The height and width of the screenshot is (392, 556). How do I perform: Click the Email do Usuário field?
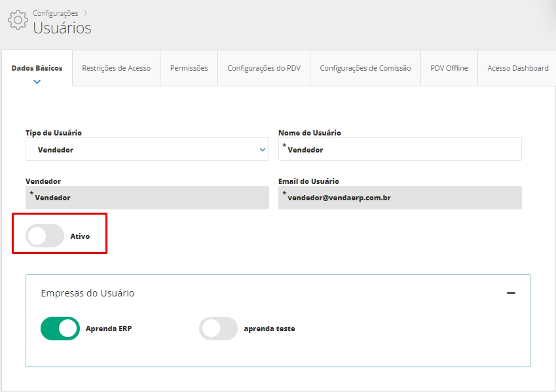point(399,198)
